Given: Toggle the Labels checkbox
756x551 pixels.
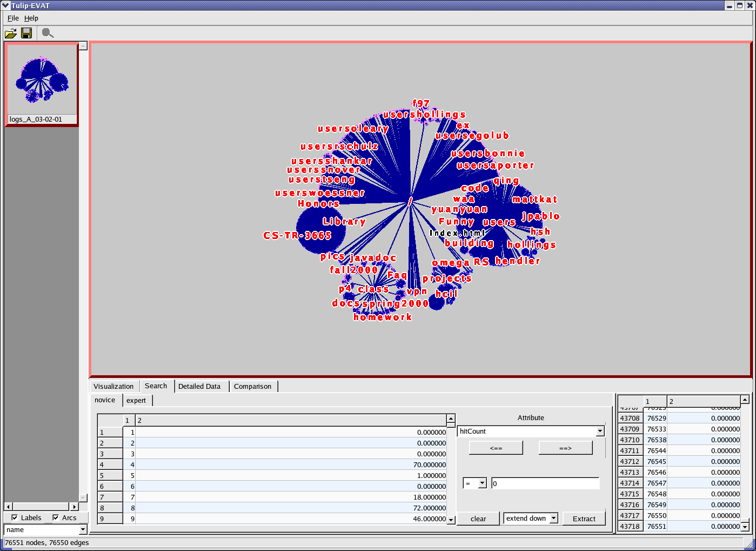Looking at the screenshot, I should [x=15, y=517].
